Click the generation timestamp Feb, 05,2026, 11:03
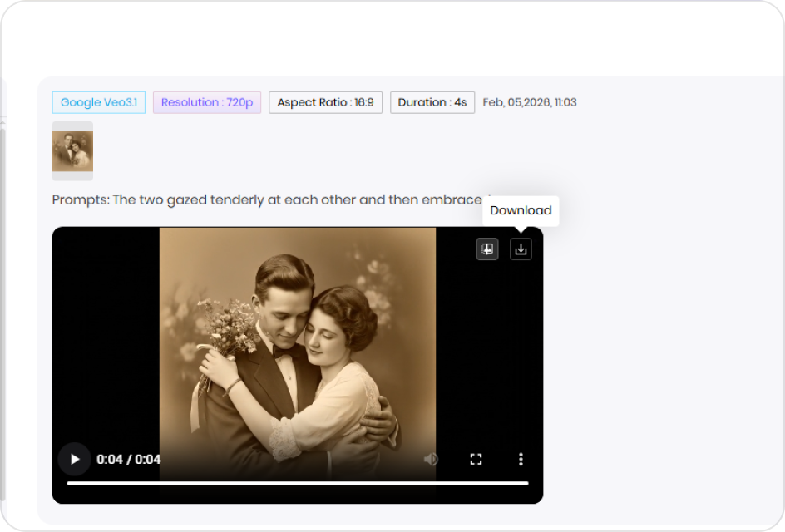785x532 pixels. (x=530, y=102)
